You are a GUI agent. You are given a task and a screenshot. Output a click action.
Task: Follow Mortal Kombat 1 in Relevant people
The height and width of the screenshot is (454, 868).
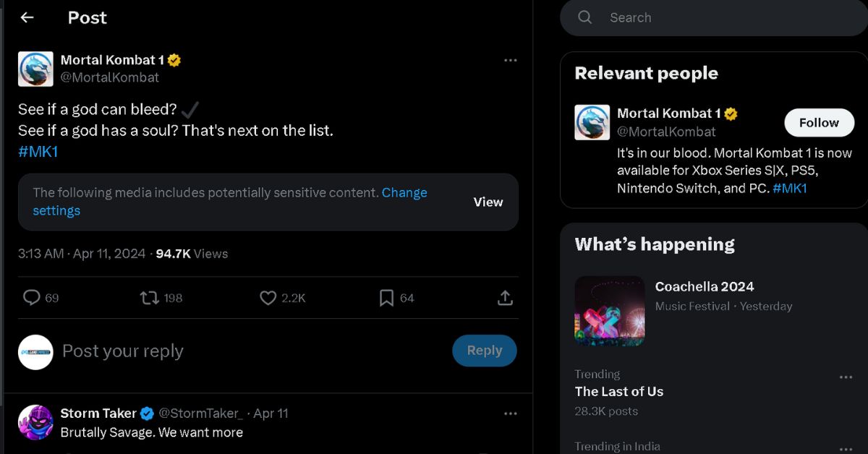click(x=819, y=123)
